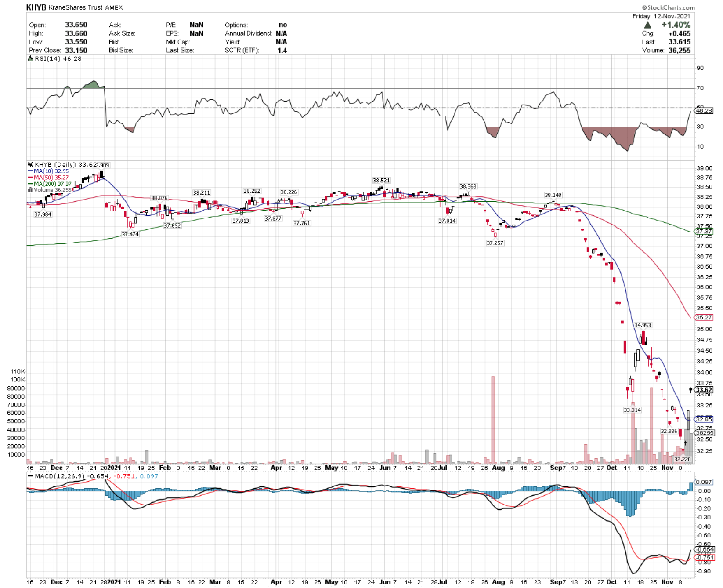
Task: Click the 38.521 peak price label
Action: [381, 181]
